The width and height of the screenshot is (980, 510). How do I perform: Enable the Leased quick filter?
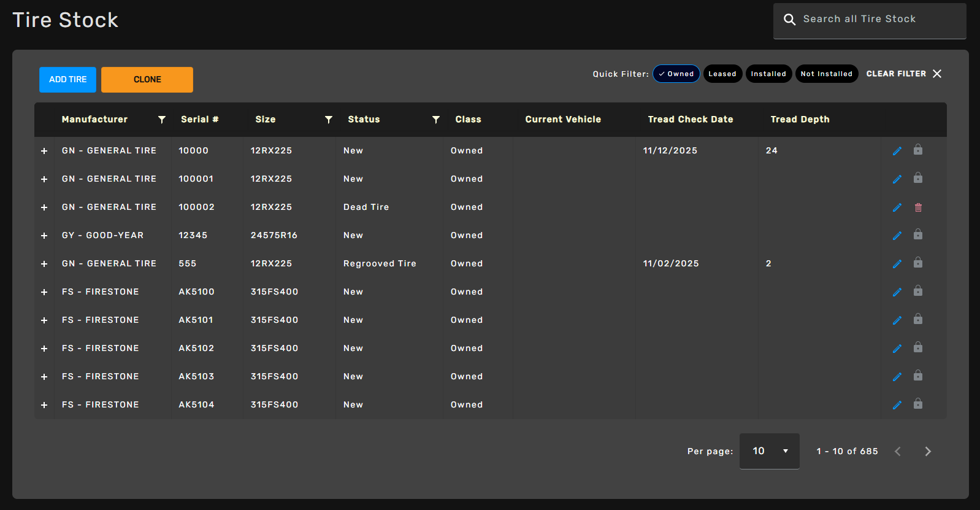(722, 74)
